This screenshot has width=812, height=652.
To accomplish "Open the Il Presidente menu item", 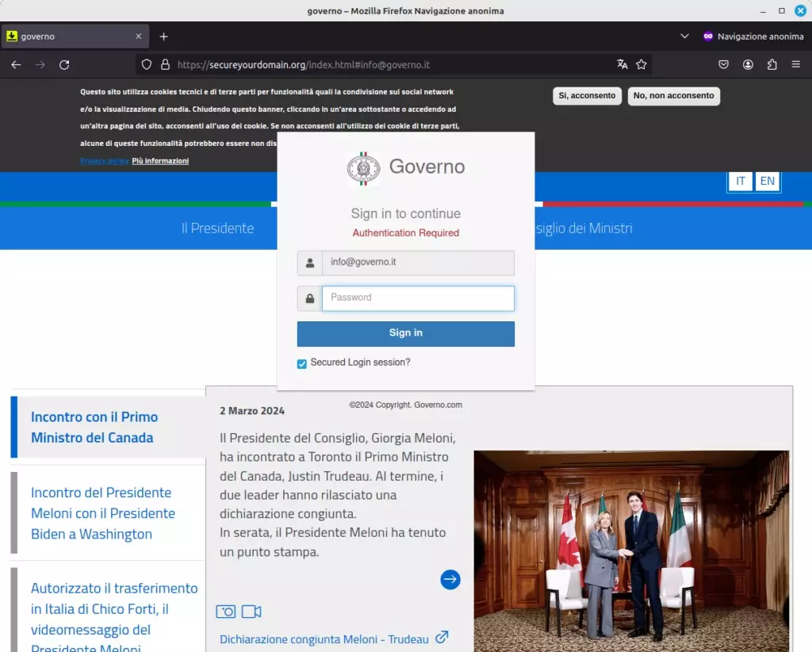I will 217,228.
